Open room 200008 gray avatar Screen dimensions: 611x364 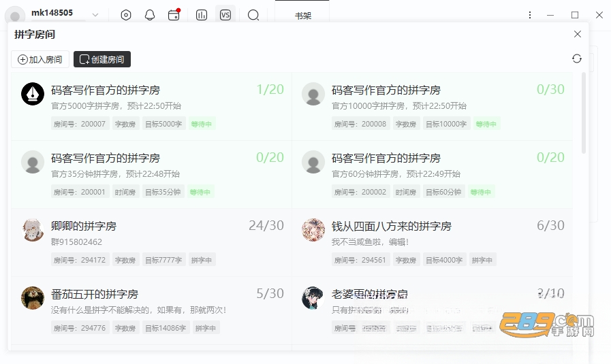313,94
